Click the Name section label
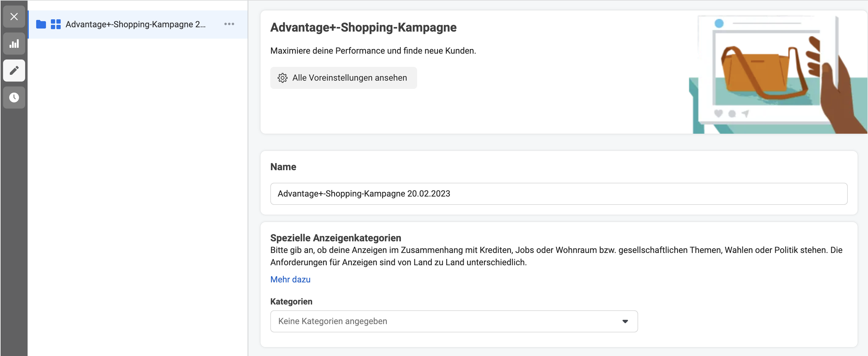This screenshot has width=868, height=356. pos(283,167)
